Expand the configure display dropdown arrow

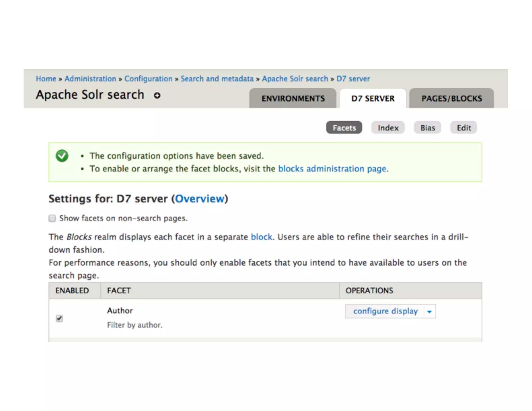tap(429, 311)
